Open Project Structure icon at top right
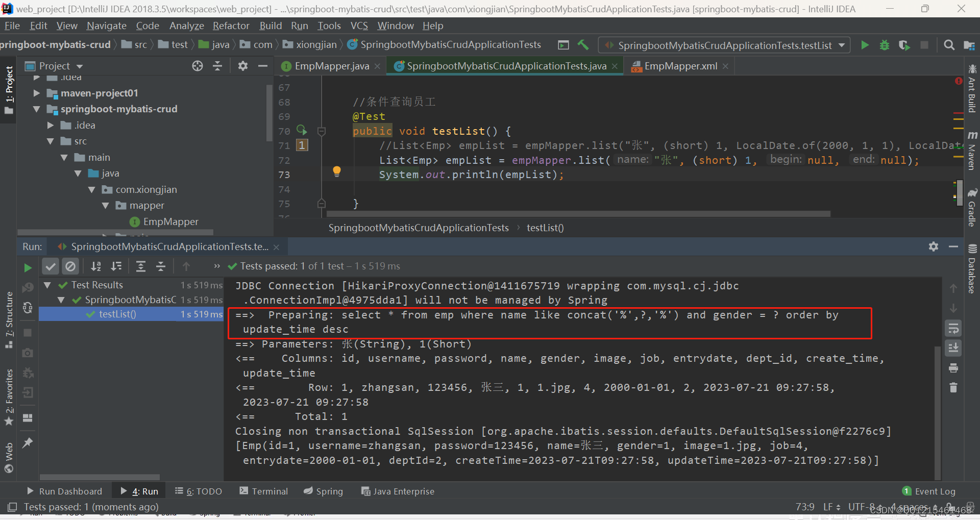980x520 pixels. tap(969, 45)
